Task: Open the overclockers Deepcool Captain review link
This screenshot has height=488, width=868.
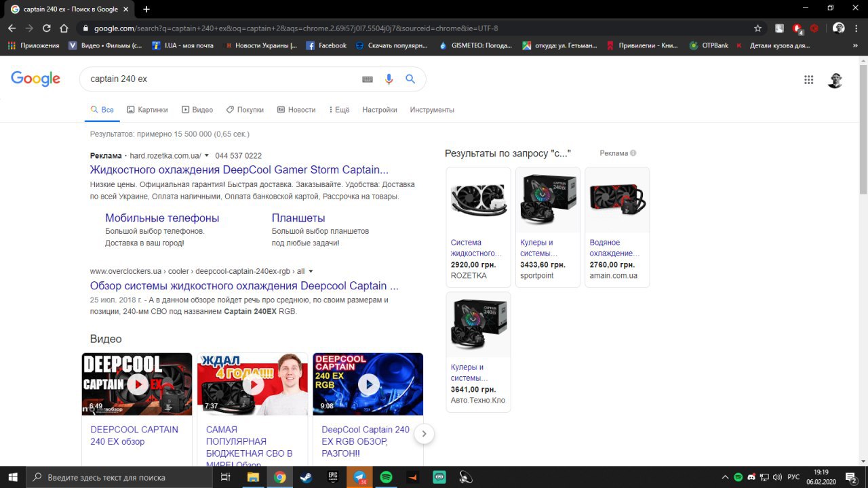Action: tap(244, 286)
